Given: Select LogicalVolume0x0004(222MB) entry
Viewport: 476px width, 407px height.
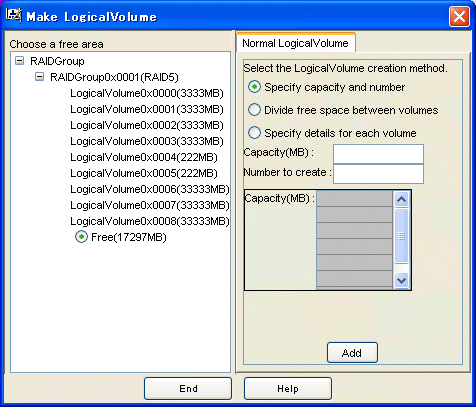Looking at the screenshot, I should [144, 157].
